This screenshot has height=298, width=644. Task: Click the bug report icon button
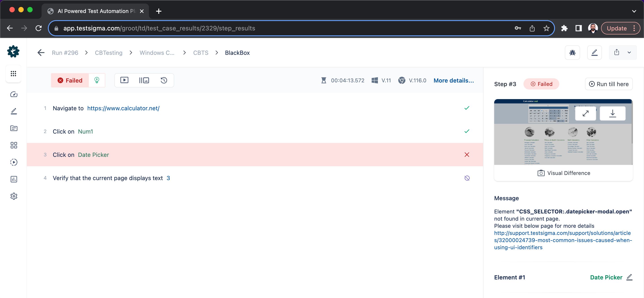coord(572,53)
